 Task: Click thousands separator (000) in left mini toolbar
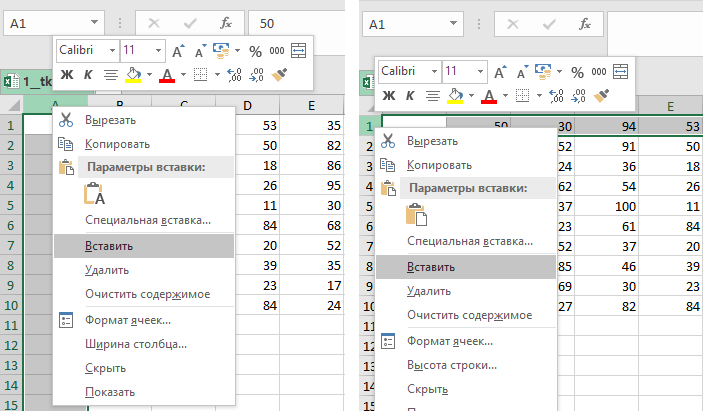coord(276,50)
